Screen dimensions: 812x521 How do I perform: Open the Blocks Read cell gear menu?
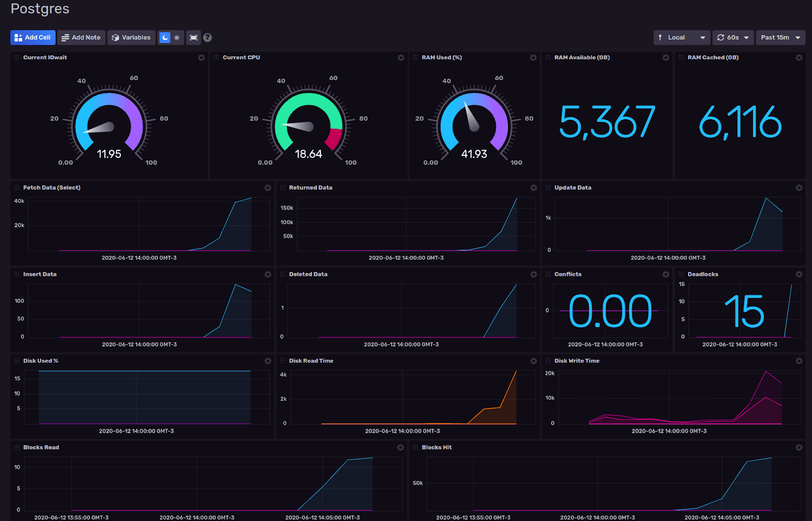[x=400, y=447]
